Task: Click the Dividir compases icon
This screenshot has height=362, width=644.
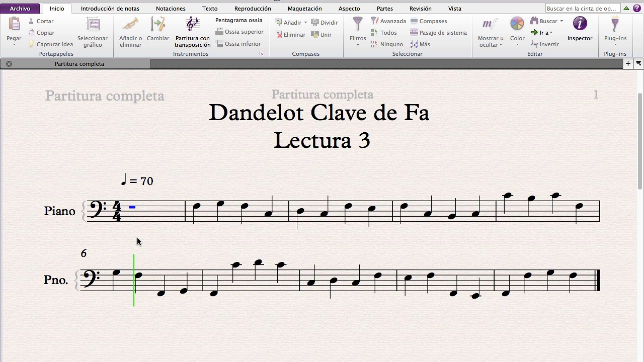Action: (315, 23)
